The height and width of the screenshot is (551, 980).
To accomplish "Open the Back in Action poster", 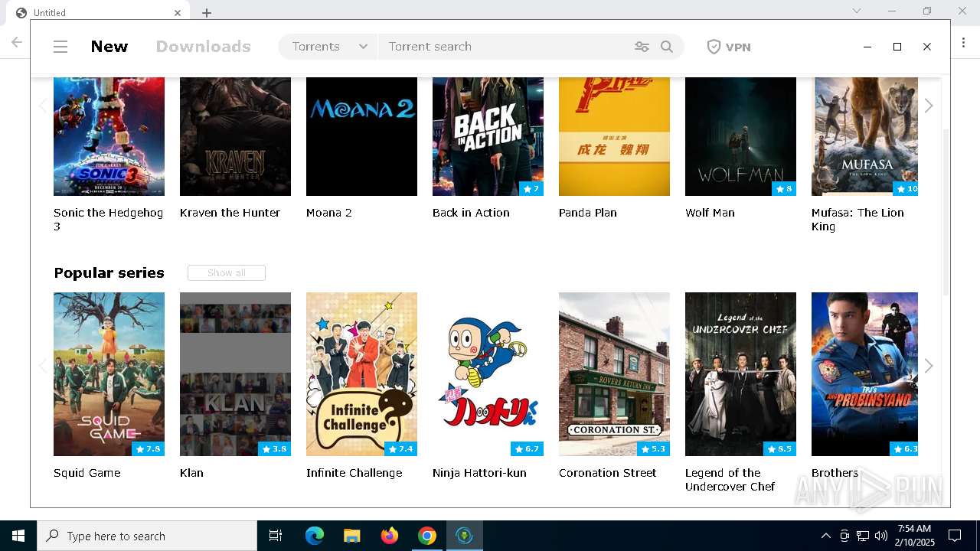I will coord(488,136).
